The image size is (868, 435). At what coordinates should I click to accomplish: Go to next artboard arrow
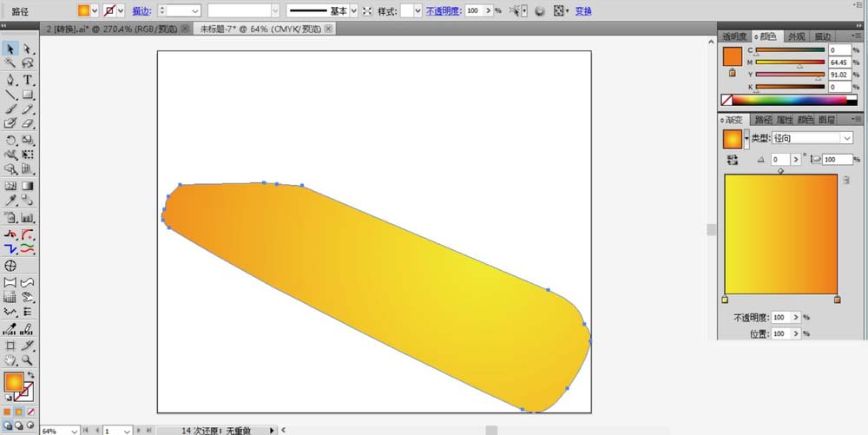pyautogui.click(x=139, y=430)
